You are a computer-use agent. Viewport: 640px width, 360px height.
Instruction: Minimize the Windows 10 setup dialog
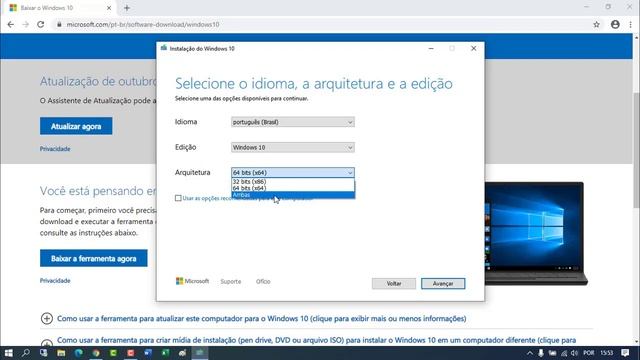click(x=431, y=48)
